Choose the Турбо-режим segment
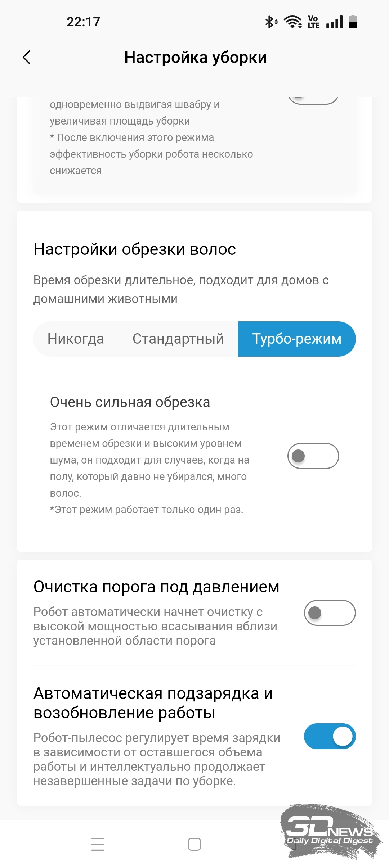Image resolution: width=389 pixels, height=868 pixels. click(297, 339)
